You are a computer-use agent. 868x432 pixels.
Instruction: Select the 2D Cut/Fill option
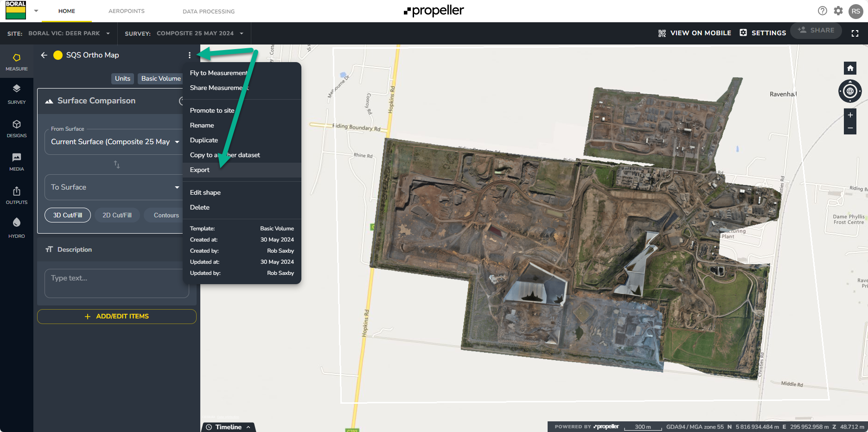coord(117,215)
